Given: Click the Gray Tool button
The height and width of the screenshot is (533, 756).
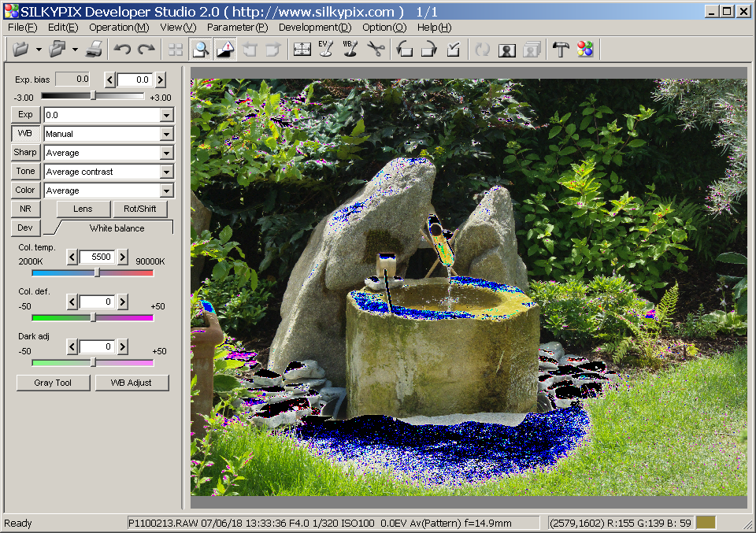Looking at the screenshot, I should 53,383.
